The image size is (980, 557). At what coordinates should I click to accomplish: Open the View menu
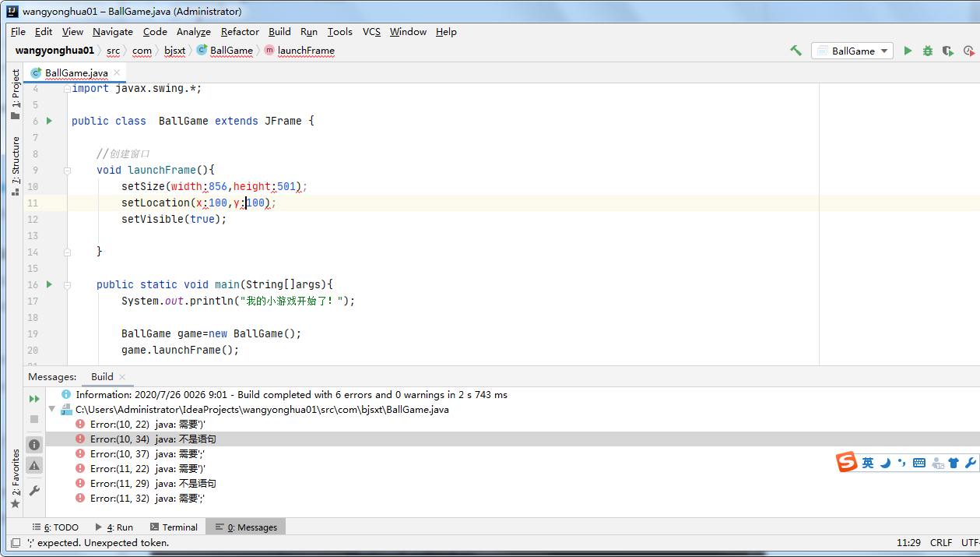(72, 32)
